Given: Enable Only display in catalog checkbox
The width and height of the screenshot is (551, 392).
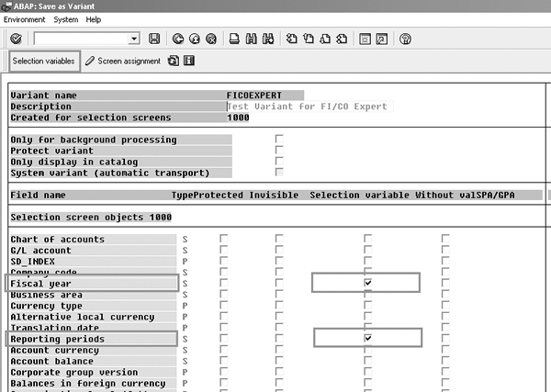Looking at the screenshot, I should click(x=279, y=162).
